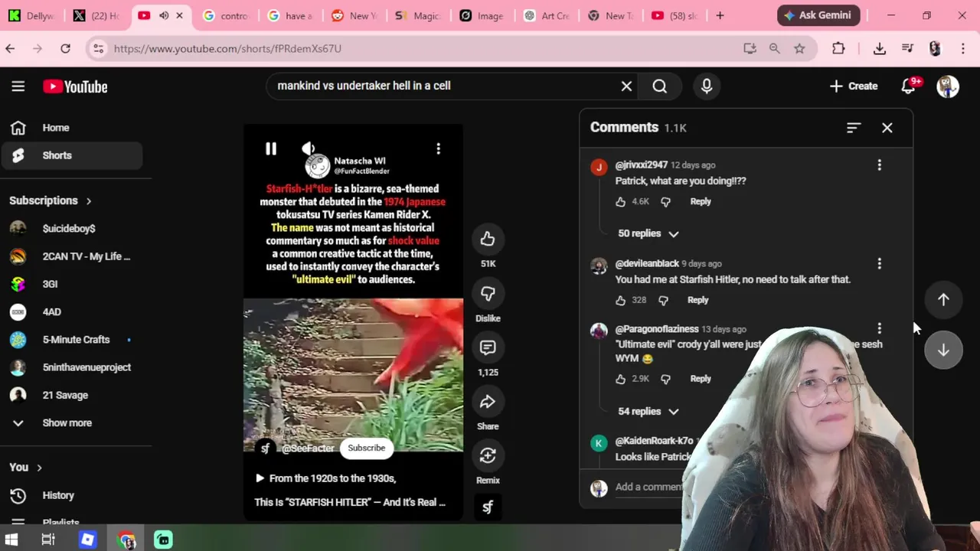Viewport: 980px width, 551px height.
Task: Dislike @Paragonoflaziness's comment
Action: 665,379
